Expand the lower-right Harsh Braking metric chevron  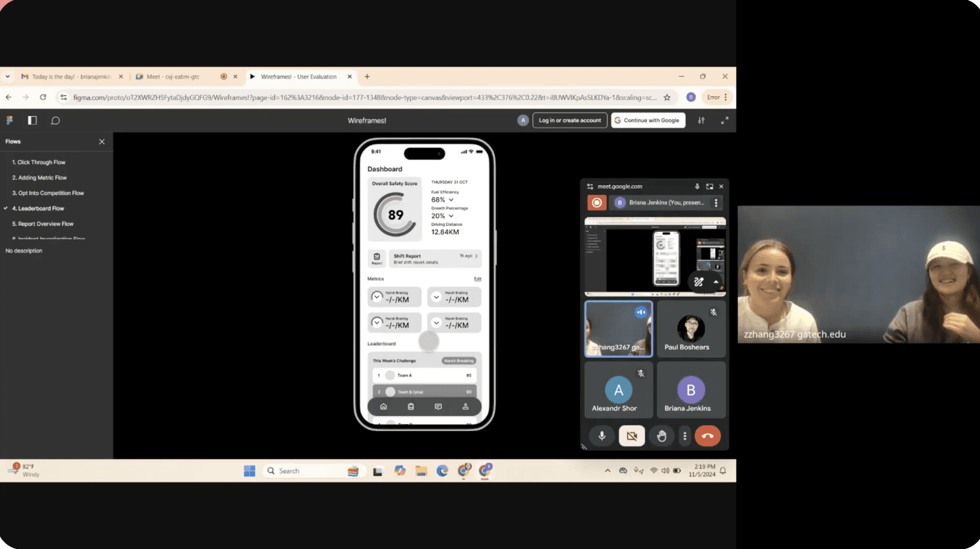[436, 323]
